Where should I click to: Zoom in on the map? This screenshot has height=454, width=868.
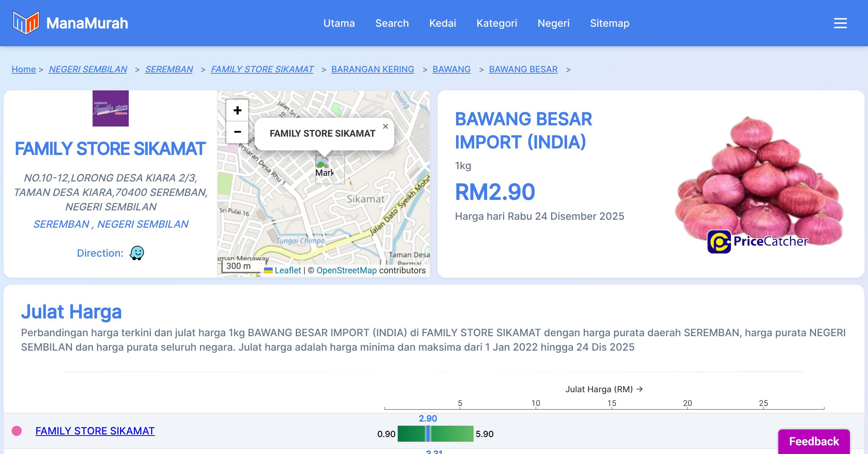(x=237, y=110)
